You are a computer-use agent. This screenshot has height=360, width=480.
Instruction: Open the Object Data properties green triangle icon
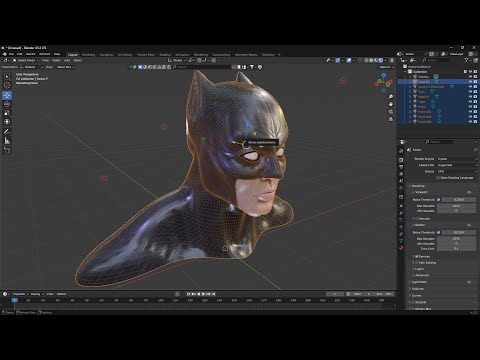tap(401, 241)
